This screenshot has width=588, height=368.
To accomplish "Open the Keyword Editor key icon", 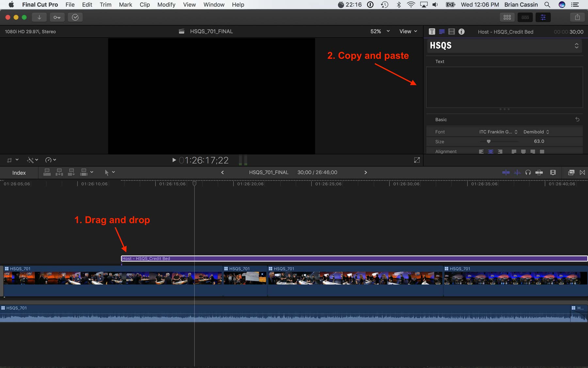I will click(57, 17).
